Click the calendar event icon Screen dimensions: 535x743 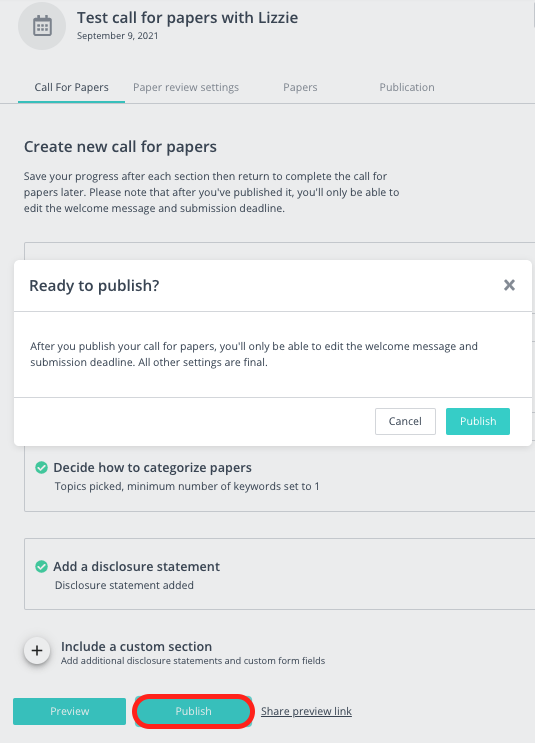tap(42, 26)
